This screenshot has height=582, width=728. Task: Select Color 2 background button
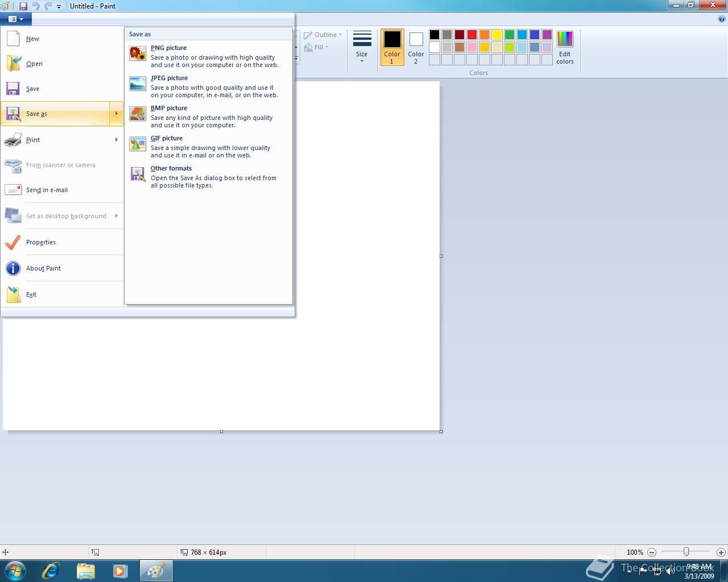(416, 47)
